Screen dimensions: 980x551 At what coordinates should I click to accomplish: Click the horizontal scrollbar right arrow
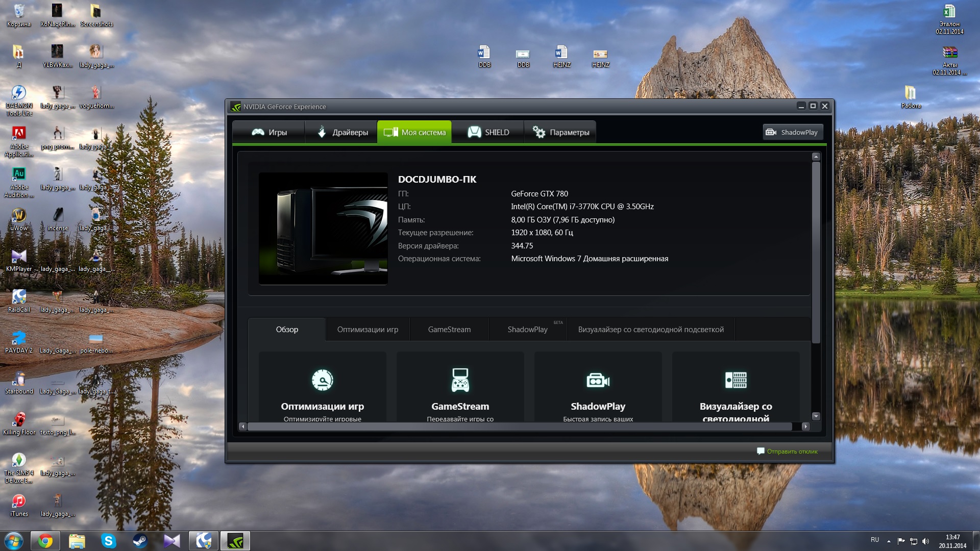[806, 427]
